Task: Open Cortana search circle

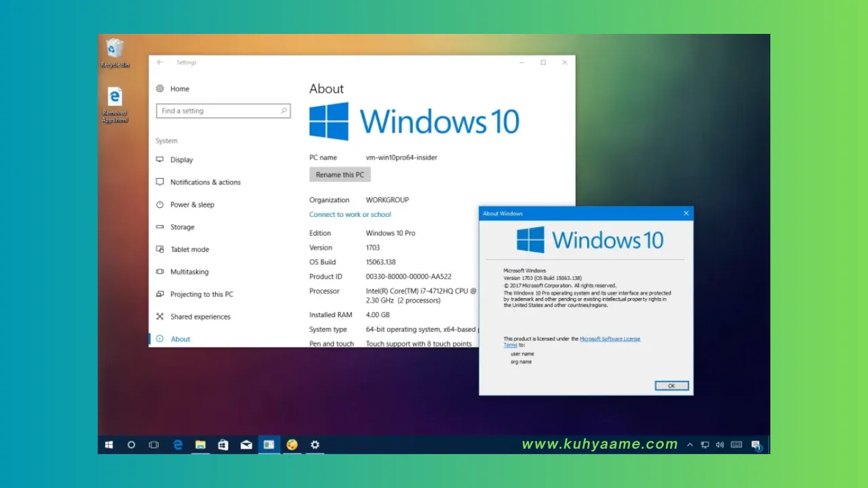Action: 132,445
